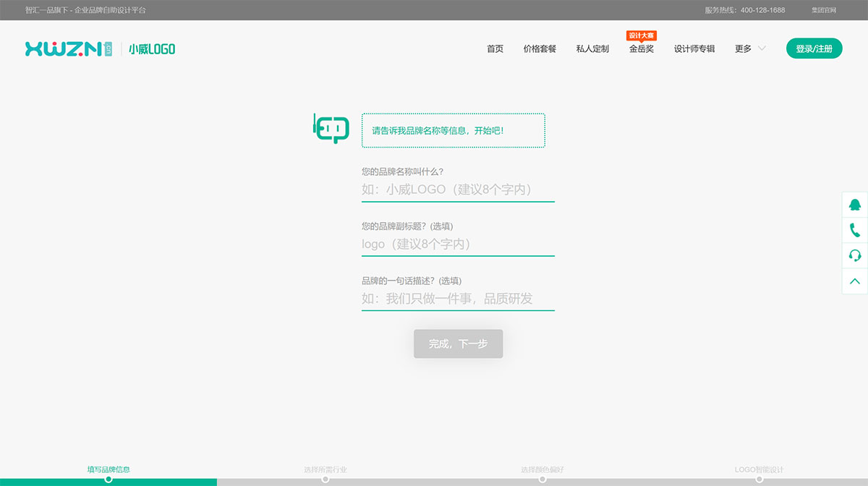Viewport: 868px width, 486px height.
Task: Click the 小威LOGO wordmark in header
Action: click(x=153, y=48)
